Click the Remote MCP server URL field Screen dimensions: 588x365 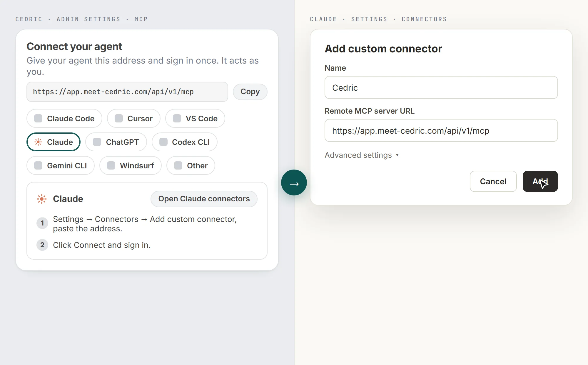(441, 130)
